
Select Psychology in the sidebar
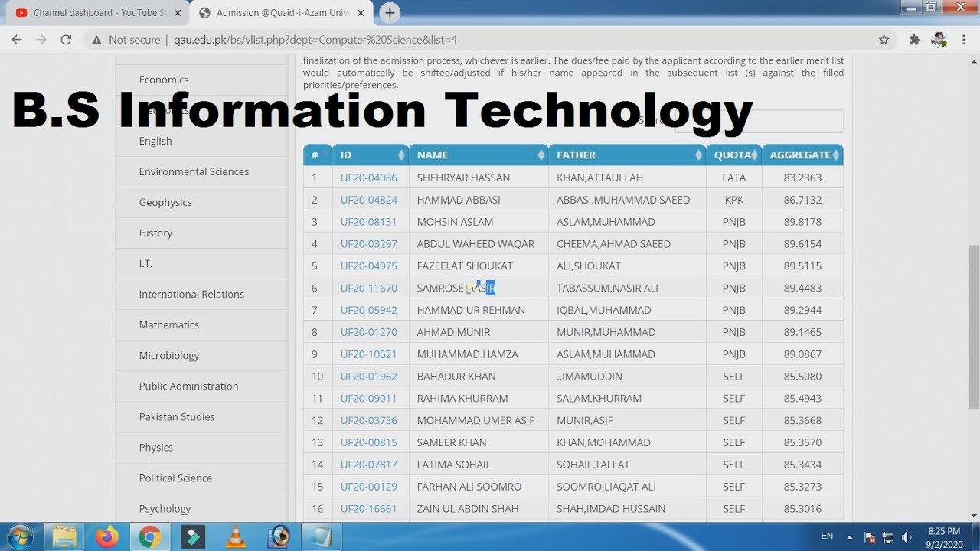click(165, 508)
